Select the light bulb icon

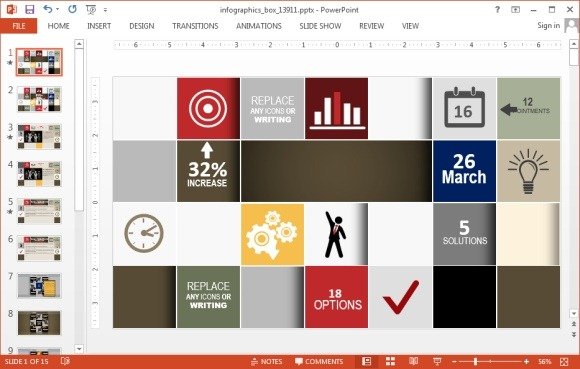pos(528,172)
